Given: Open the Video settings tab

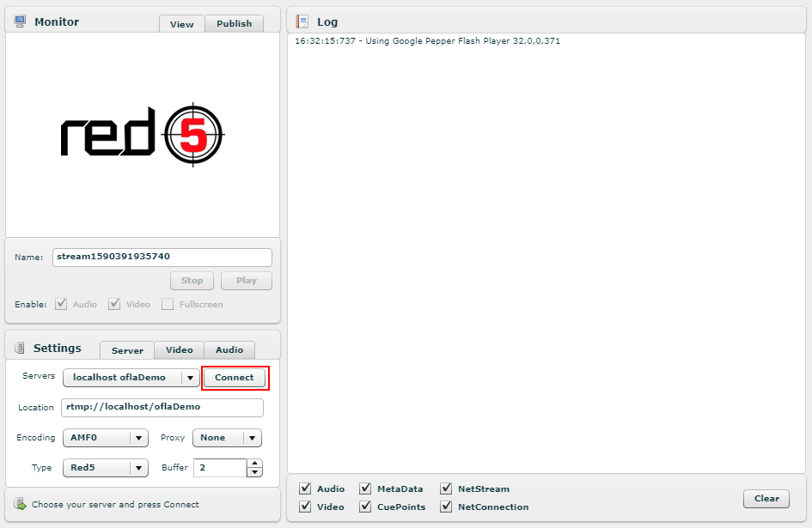Looking at the screenshot, I should [x=180, y=350].
